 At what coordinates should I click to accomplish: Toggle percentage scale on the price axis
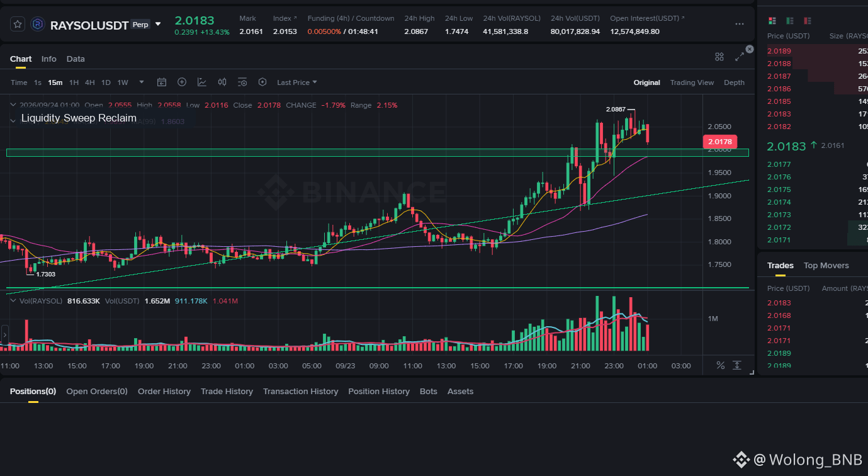pos(721,365)
